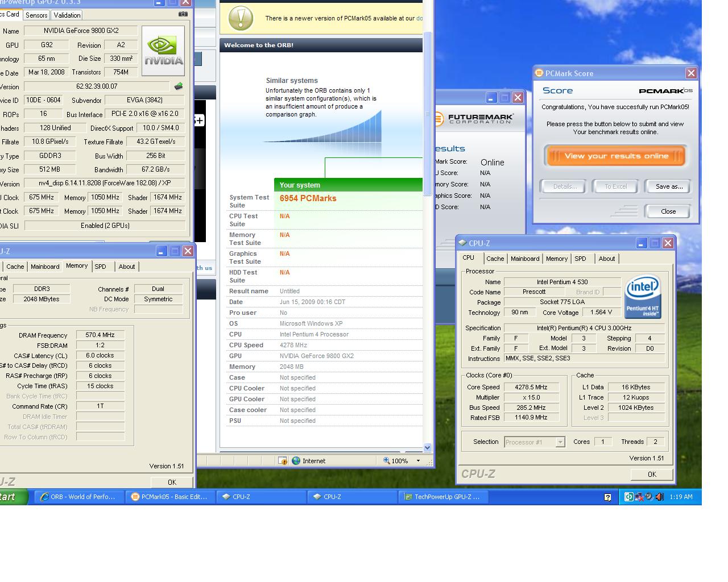Open About tab in left CPU-Z window
The height and width of the screenshot is (582, 728).
pos(127,267)
